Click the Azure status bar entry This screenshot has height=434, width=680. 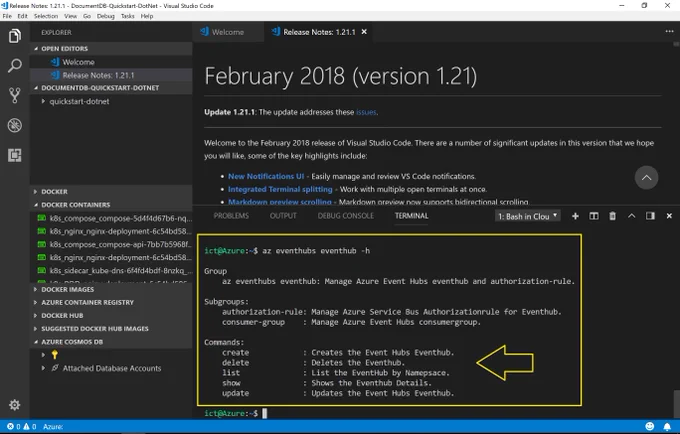tap(53, 427)
